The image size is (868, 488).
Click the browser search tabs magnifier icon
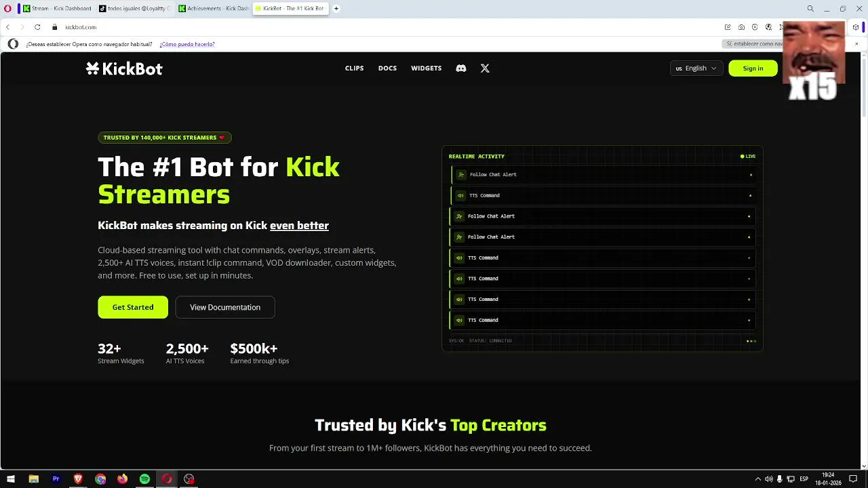click(810, 9)
